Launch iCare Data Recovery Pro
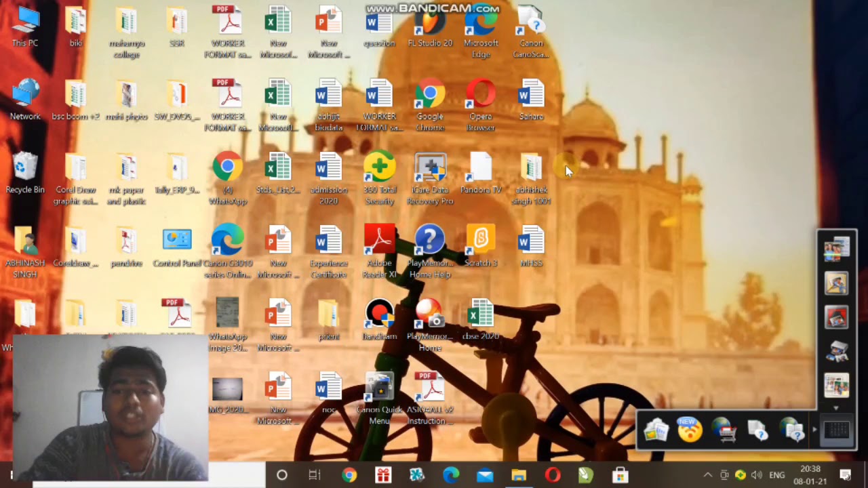The image size is (868, 488). pyautogui.click(x=430, y=179)
